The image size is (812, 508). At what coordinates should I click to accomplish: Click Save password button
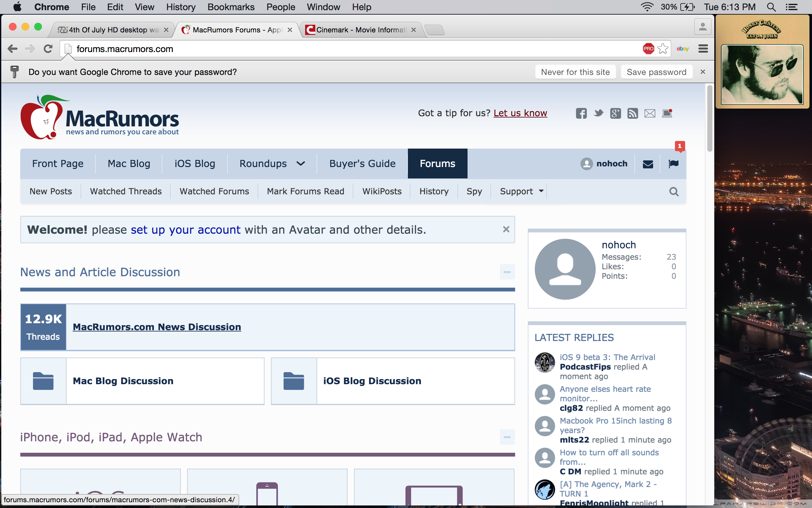coord(657,72)
